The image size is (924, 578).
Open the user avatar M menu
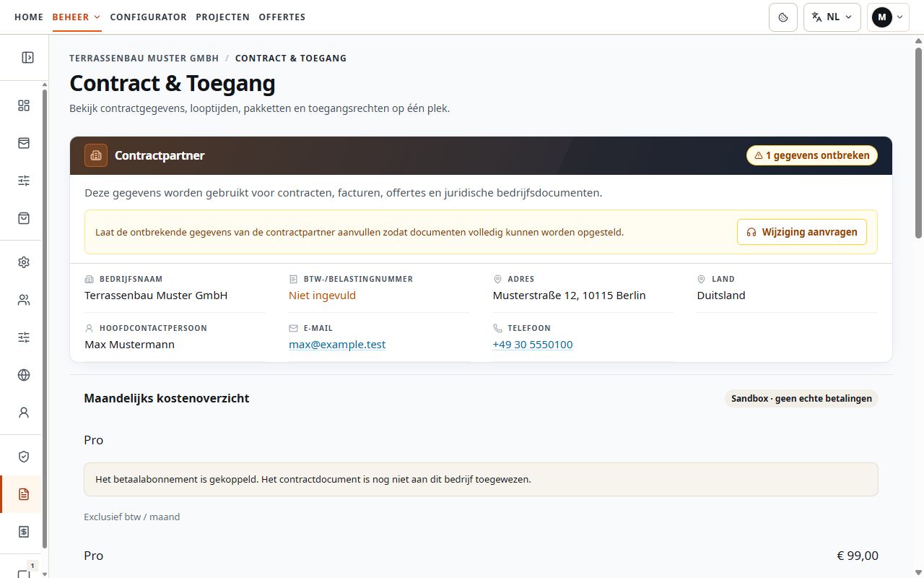[888, 17]
